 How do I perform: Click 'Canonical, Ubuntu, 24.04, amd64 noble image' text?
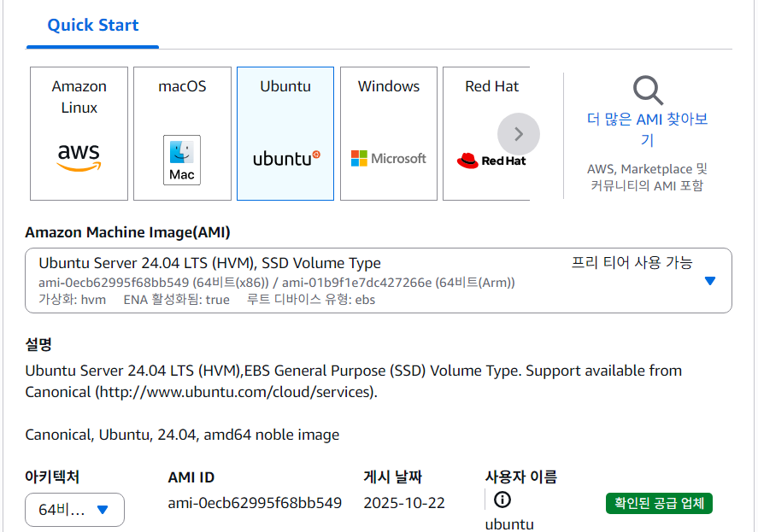coord(182,435)
